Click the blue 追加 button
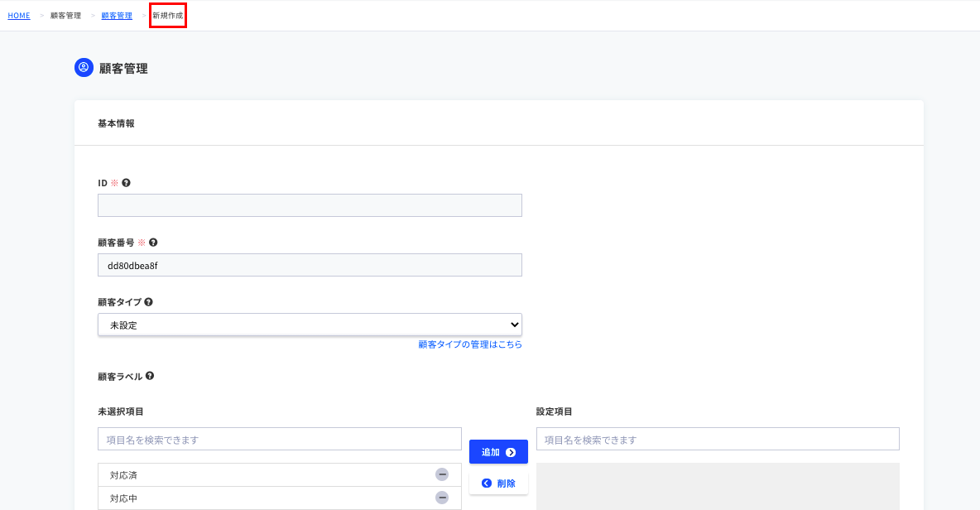The width and height of the screenshot is (980, 510). click(499, 452)
